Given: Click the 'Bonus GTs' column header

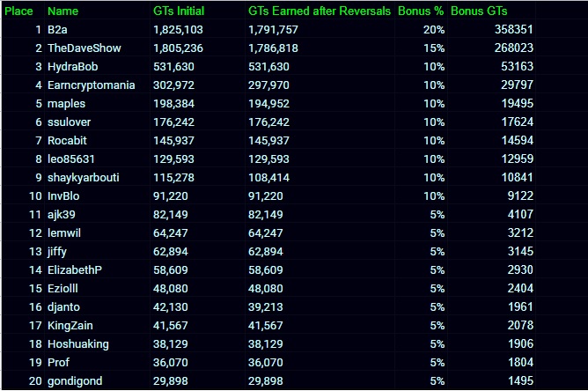Looking at the screenshot, I should pos(479,11).
